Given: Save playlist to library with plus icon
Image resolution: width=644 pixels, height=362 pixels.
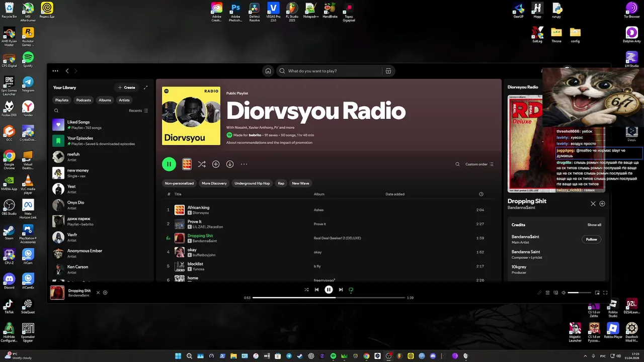Looking at the screenshot, I should coord(216,164).
